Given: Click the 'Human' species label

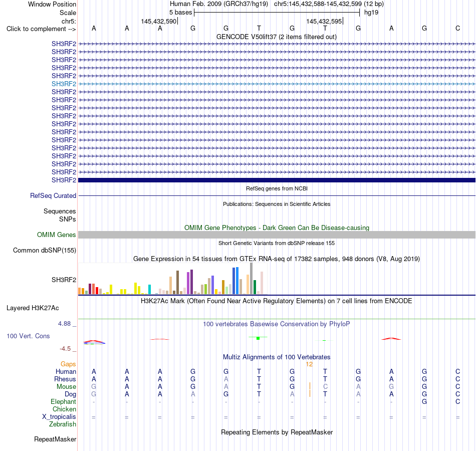Looking at the screenshot, I should pyautogui.click(x=66, y=371).
